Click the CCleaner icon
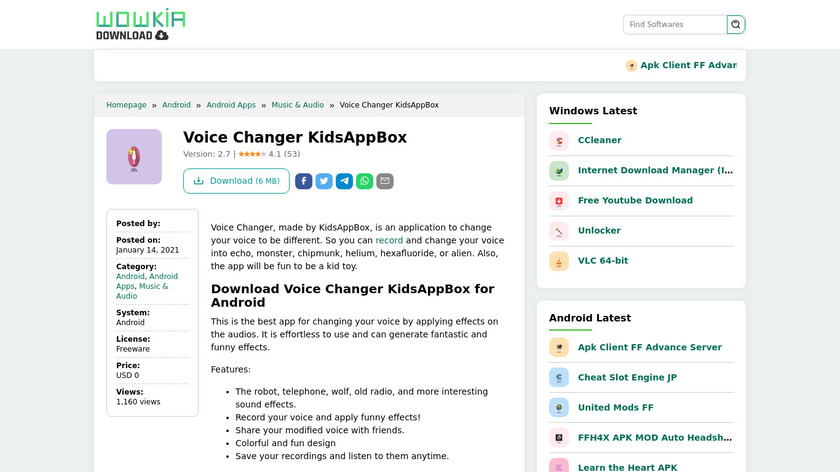 559,140
